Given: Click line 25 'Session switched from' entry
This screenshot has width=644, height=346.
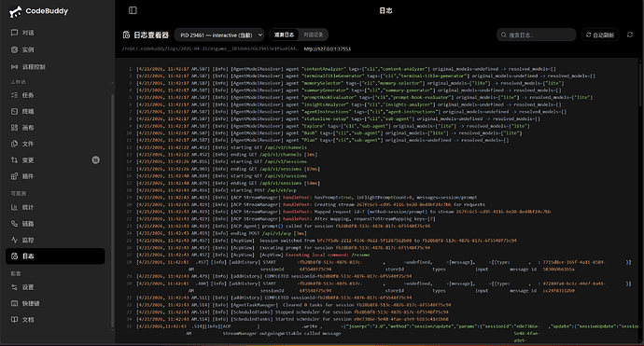Looking at the screenshot, I should [327, 241].
